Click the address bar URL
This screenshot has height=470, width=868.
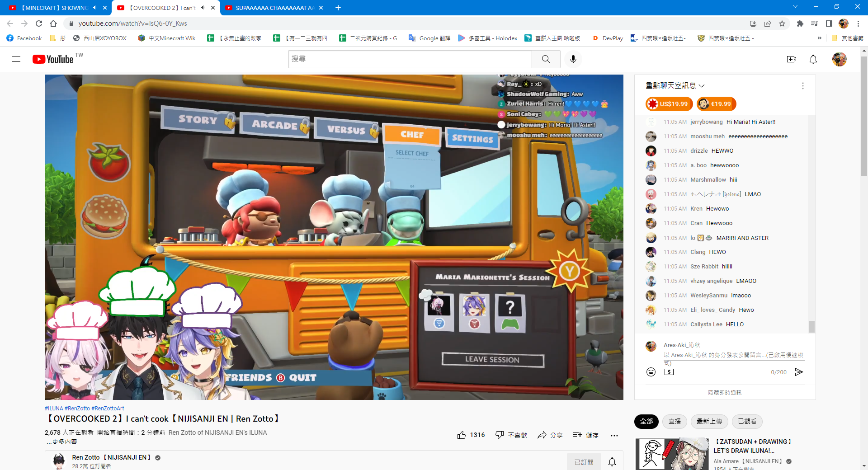[x=132, y=23]
